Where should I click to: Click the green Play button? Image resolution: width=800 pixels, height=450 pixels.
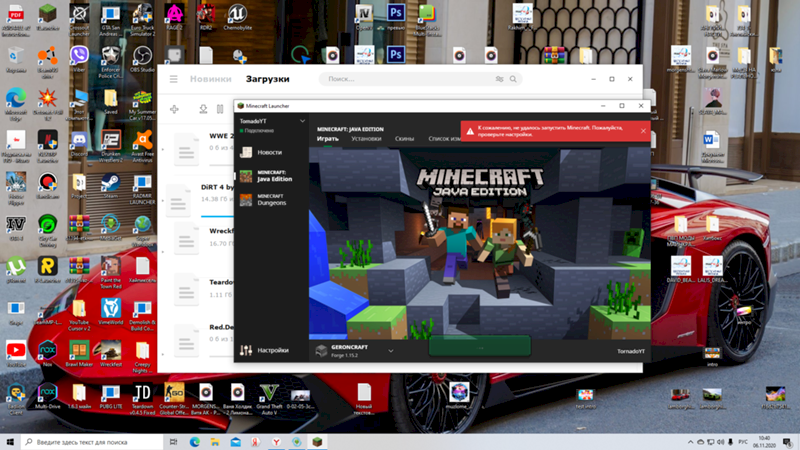point(480,347)
